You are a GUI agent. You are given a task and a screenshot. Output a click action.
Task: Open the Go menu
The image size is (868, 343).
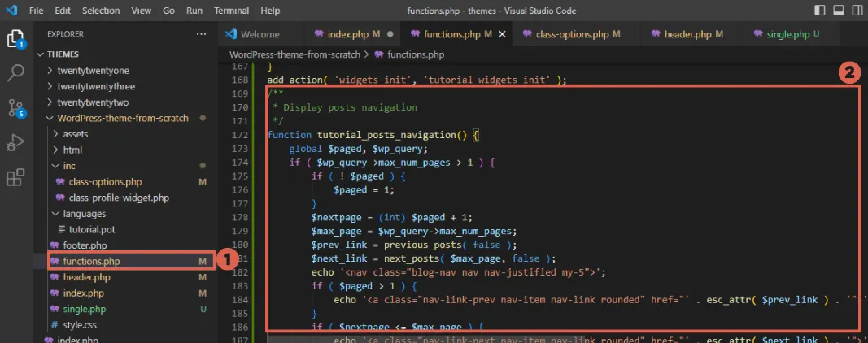169,11
